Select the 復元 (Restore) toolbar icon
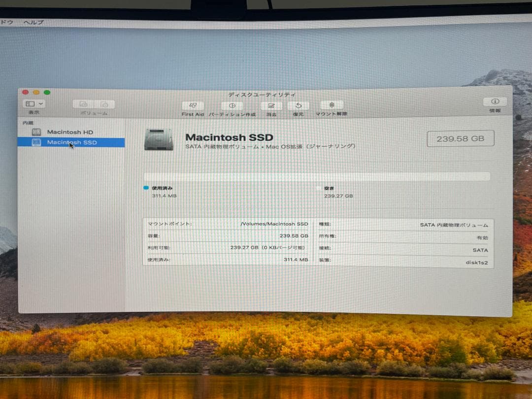 (299, 106)
